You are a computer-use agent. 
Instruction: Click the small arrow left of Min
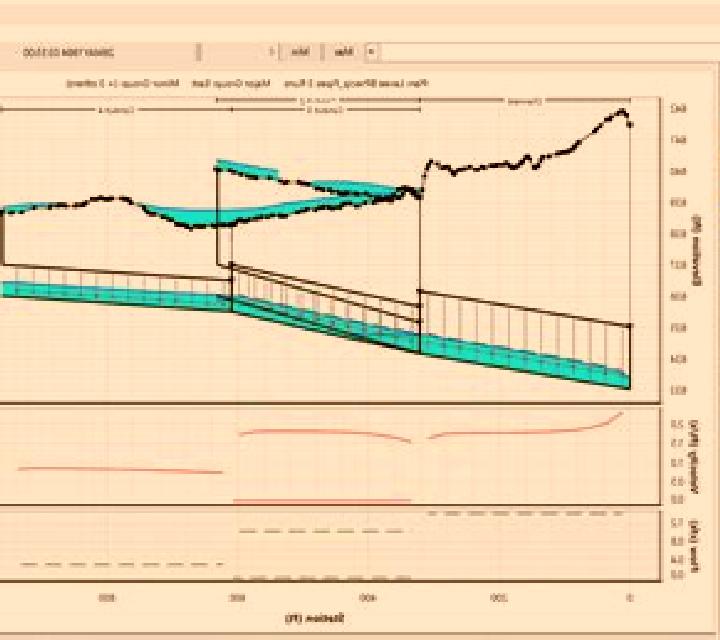[x=271, y=52]
